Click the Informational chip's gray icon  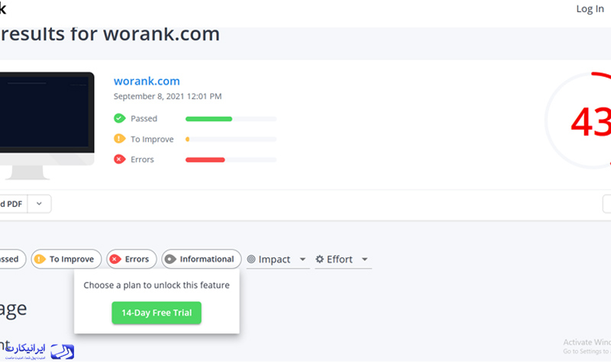click(x=170, y=259)
